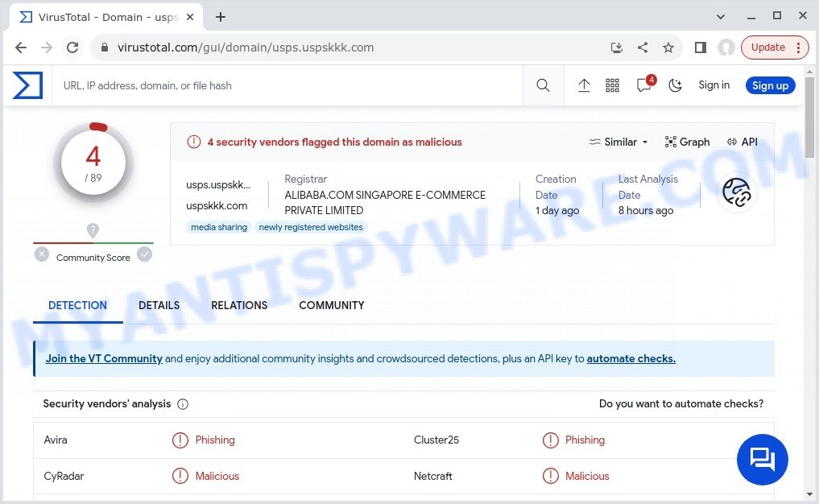Open a new browser tab
Viewport: 819px width, 504px height.
221,17
